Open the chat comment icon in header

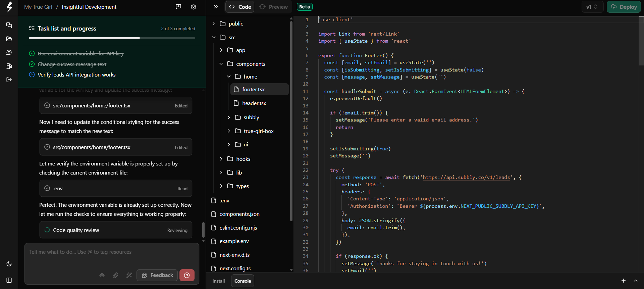point(178,7)
